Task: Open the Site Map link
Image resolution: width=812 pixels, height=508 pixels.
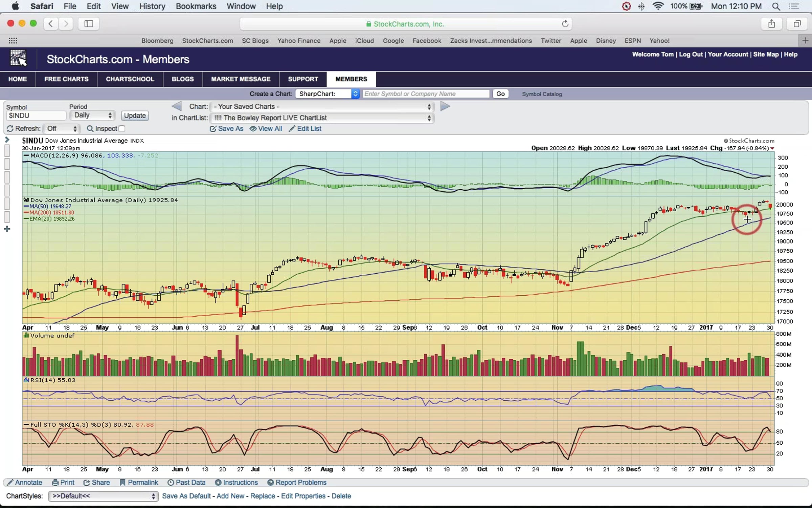Action: coord(766,55)
